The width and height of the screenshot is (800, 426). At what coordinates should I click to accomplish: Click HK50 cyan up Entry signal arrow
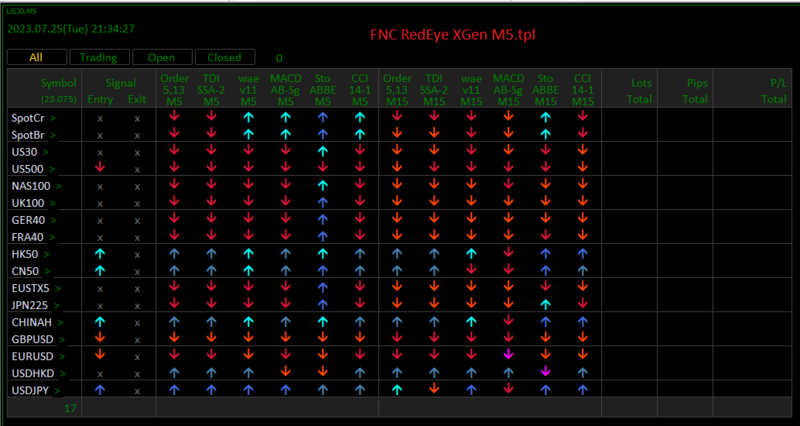(100, 253)
